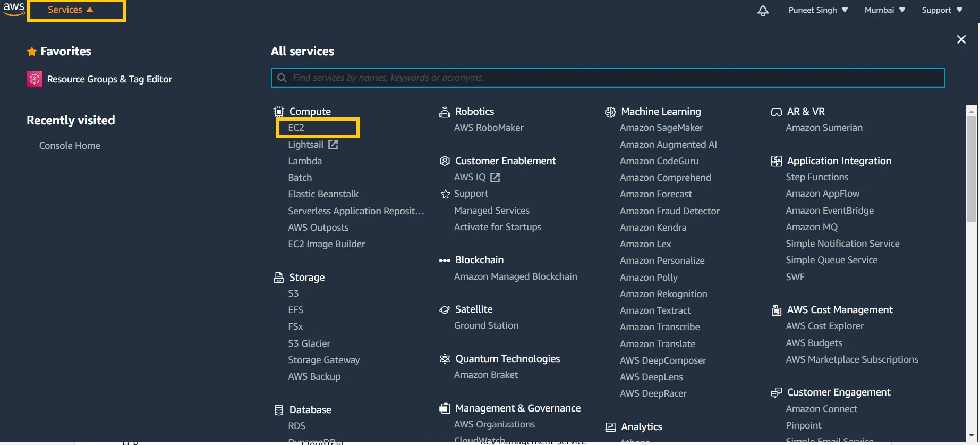The width and height of the screenshot is (980, 445).
Task: Open AWS RoboMaker
Action: coord(489,128)
